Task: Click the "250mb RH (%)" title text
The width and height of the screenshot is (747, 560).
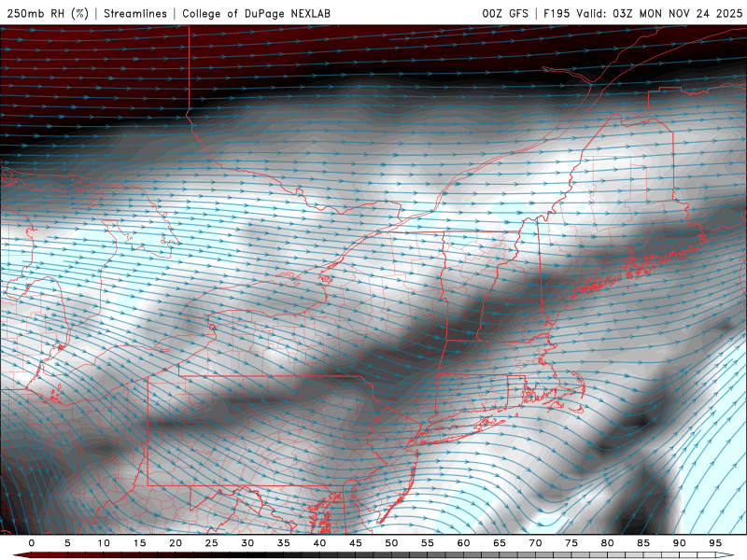Action: pyautogui.click(x=48, y=14)
